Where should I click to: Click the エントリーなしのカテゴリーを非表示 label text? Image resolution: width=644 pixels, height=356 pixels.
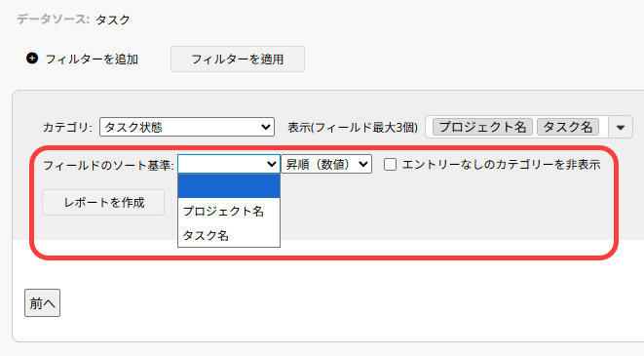pyautogui.click(x=502, y=165)
